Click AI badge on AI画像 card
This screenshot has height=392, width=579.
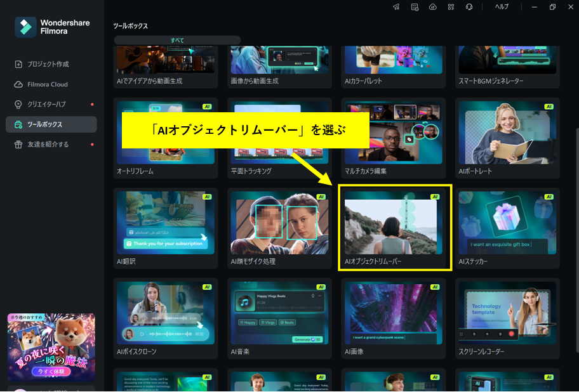(x=435, y=287)
